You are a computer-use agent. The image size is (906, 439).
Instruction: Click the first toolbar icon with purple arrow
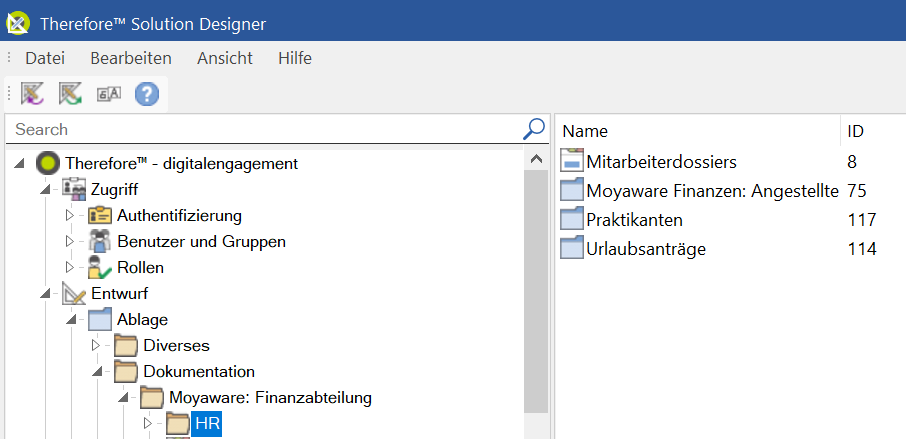tap(32, 94)
